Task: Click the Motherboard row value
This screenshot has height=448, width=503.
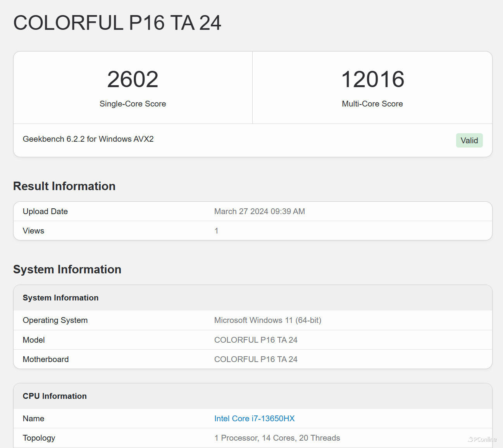Action: click(x=255, y=359)
